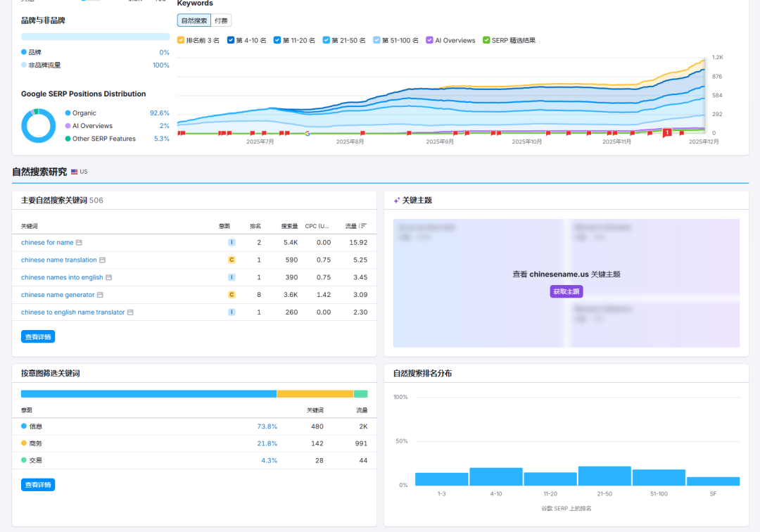The width and height of the screenshot is (760, 532).
Task: Click SERP icon beside 'chinese name generator'
Action: [100, 295]
